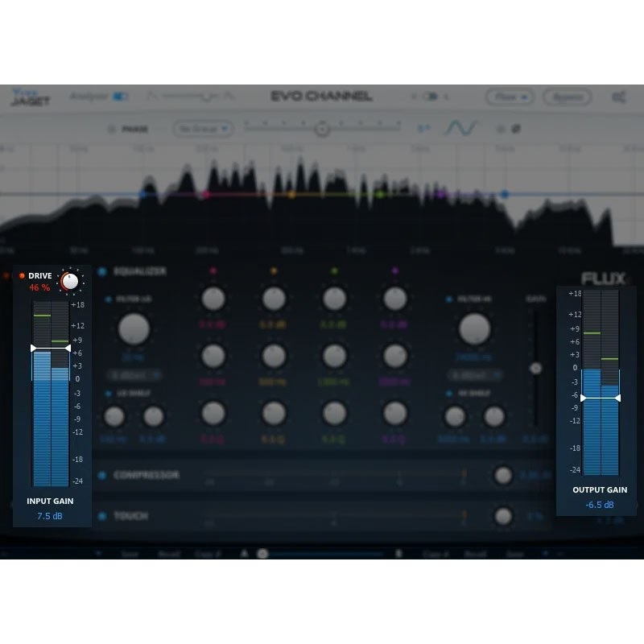Click the -6.5 dB output gain value

600,505
